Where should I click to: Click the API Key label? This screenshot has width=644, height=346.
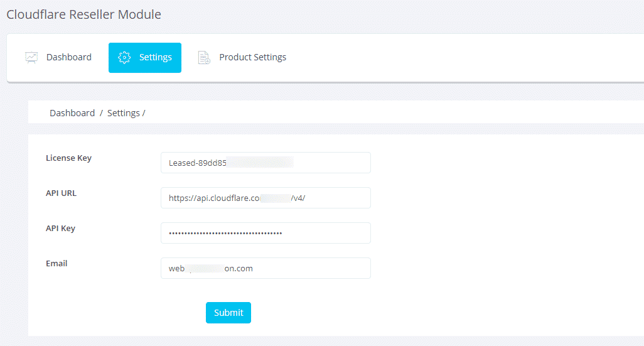click(x=60, y=229)
